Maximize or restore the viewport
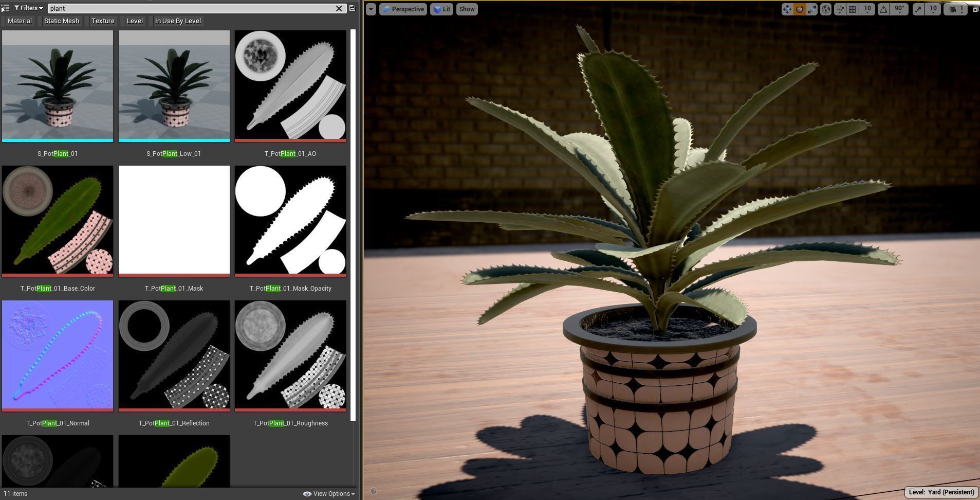Image resolution: width=980 pixels, height=500 pixels. tap(975, 9)
